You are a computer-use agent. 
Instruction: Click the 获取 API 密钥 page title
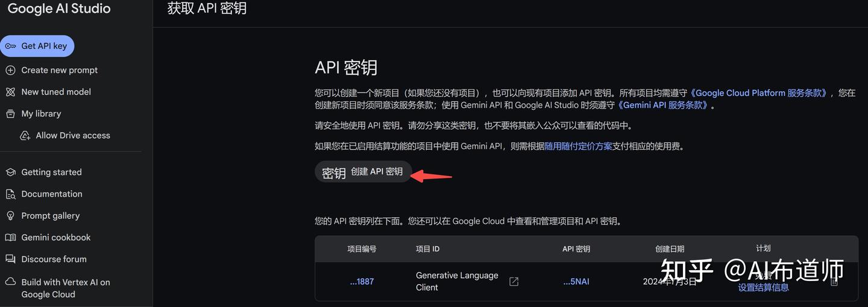207,8
